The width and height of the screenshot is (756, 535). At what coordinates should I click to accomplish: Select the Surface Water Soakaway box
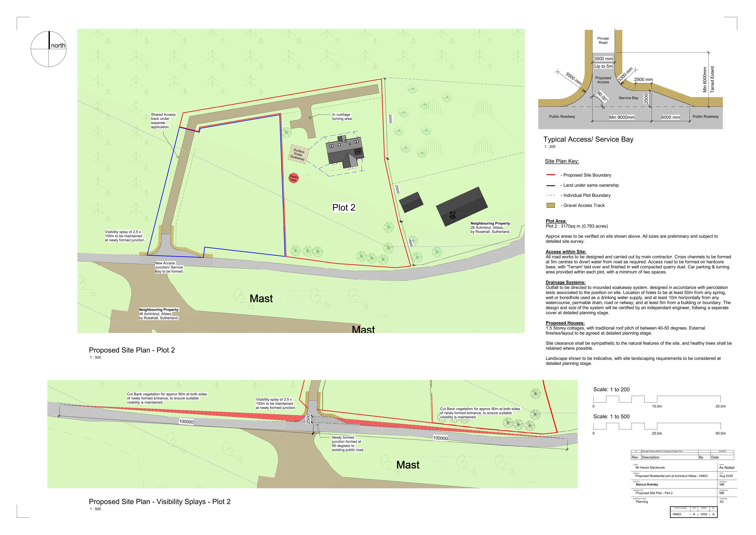[299, 154]
